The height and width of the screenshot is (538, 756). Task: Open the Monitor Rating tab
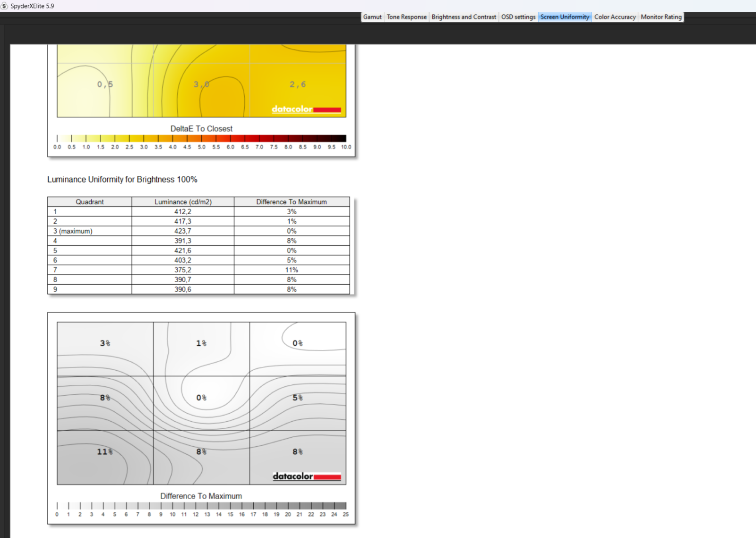[x=661, y=17]
